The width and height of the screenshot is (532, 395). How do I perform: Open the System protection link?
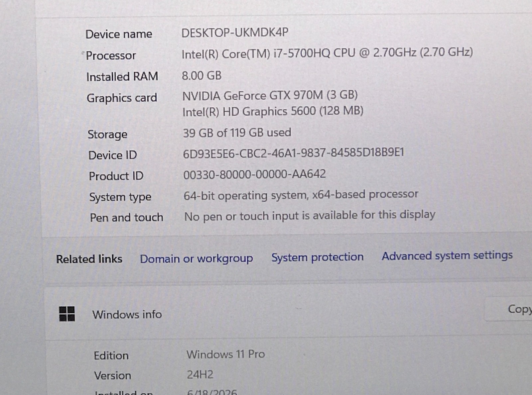tap(317, 257)
